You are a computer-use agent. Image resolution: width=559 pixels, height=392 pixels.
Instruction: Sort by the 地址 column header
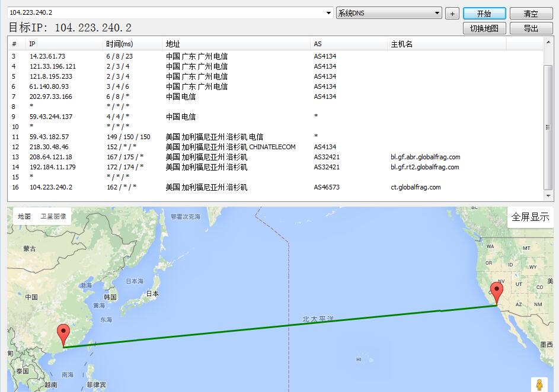[x=236, y=44]
